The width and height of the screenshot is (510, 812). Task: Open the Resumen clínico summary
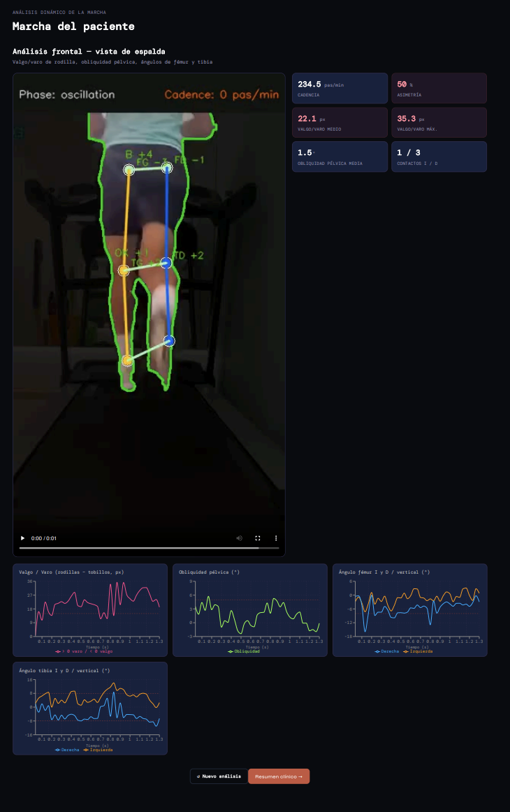[279, 776]
